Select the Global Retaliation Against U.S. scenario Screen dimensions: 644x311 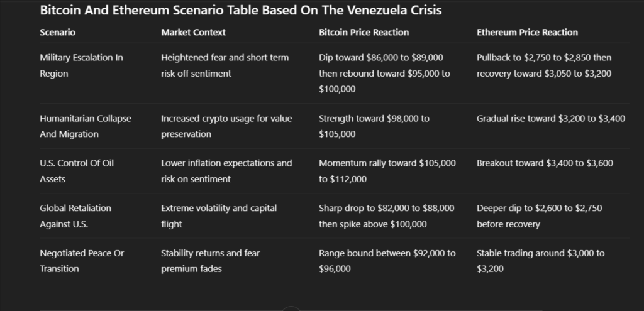[75, 216]
